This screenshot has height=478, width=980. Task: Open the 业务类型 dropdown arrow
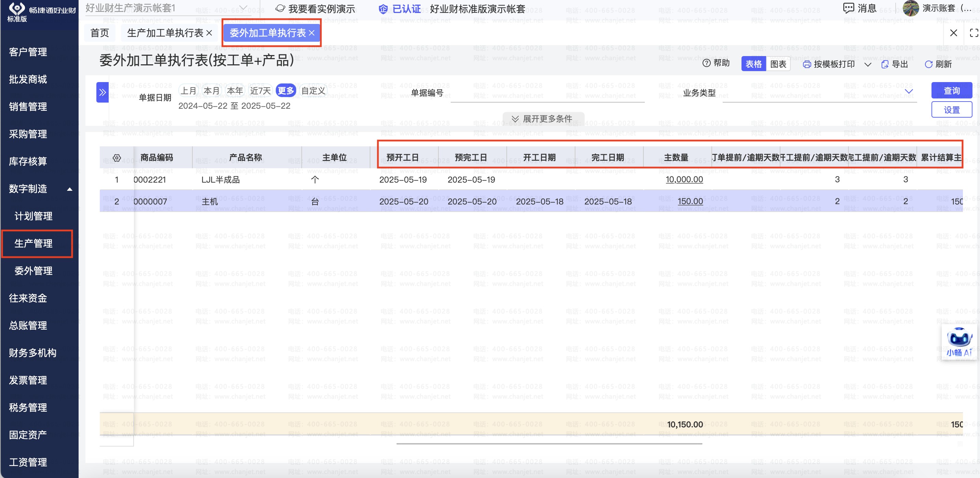pos(909,91)
